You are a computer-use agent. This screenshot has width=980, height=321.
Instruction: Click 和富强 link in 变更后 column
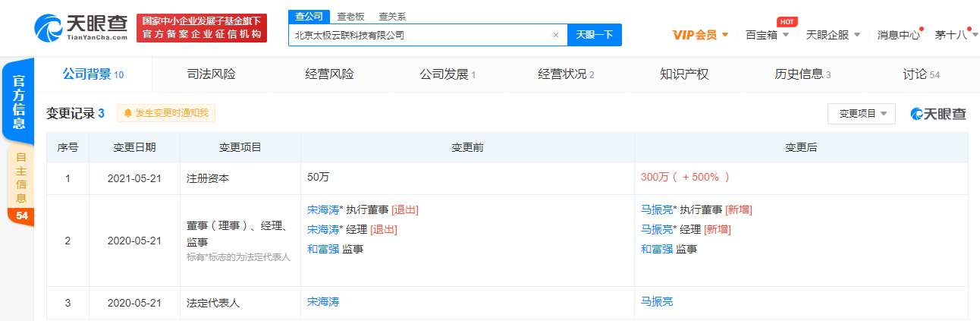click(x=657, y=249)
